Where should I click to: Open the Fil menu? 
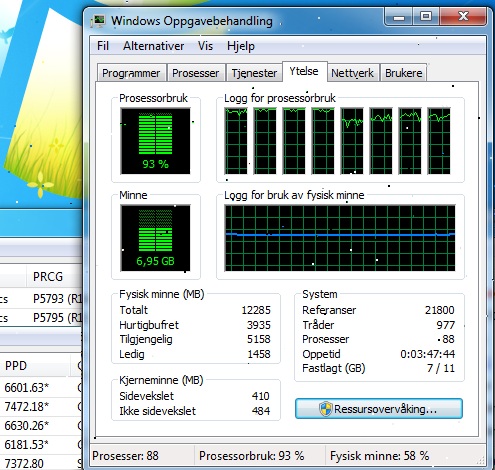point(103,46)
